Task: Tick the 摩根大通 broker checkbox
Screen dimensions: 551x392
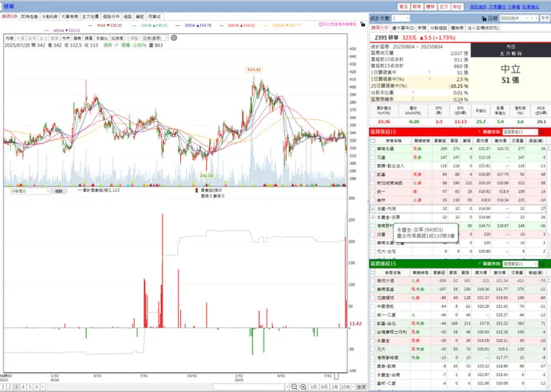Action: pyautogui.click(x=372, y=280)
